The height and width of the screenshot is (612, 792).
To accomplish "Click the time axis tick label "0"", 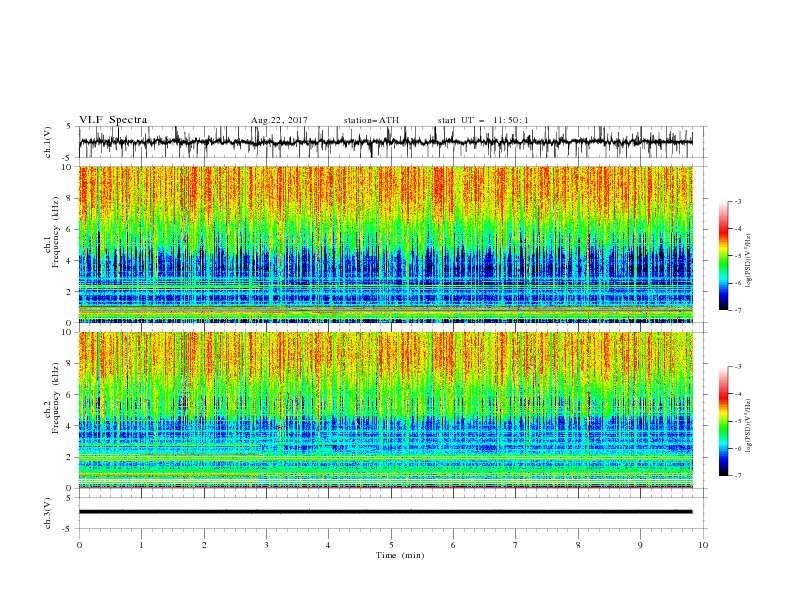I will tap(79, 545).
